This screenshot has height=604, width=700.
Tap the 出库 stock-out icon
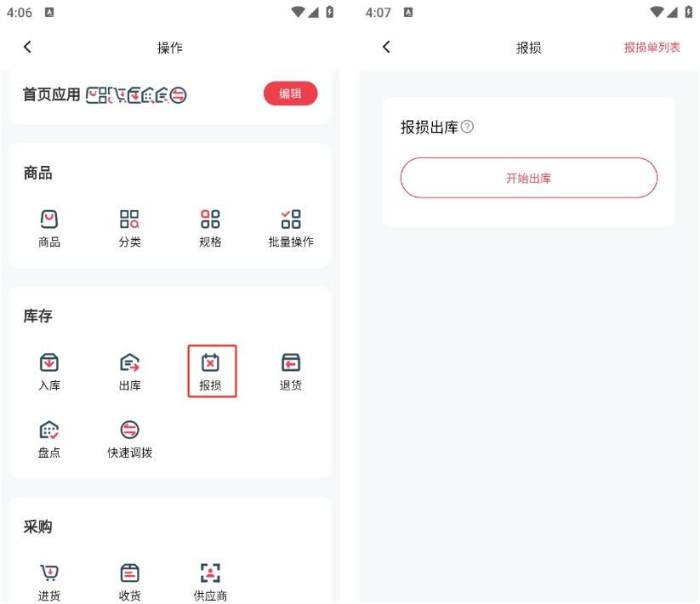[x=129, y=363]
